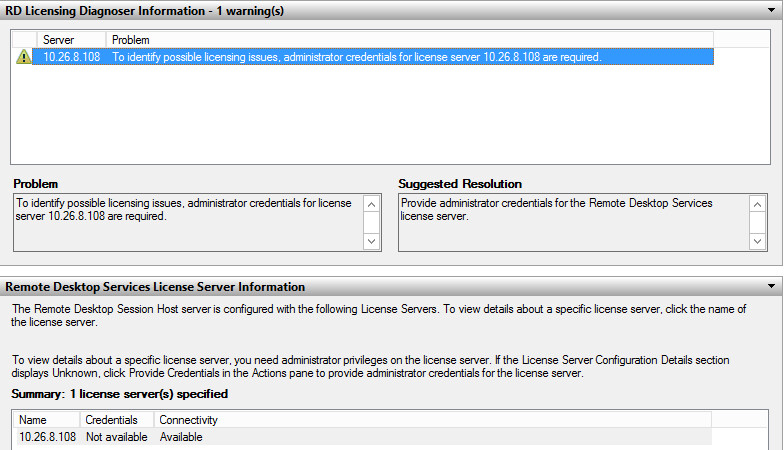This screenshot has width=784, height=450.
Task: Click the yellow warning icon for 10.26.8.108
Action: pyautogui.click(x=24, y=56)
